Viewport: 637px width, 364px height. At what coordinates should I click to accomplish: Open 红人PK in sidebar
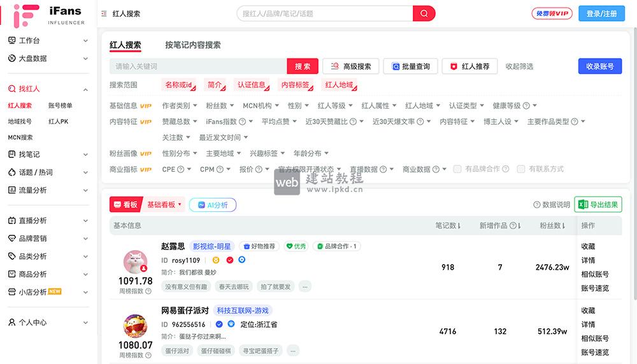58,122
